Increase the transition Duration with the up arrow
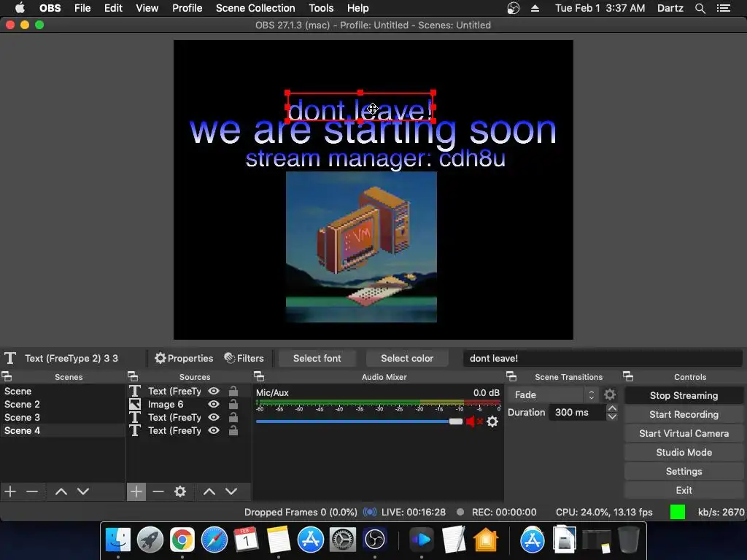This screenshot has height=560, width=747. pyautogui.click(x=612, y=408)
